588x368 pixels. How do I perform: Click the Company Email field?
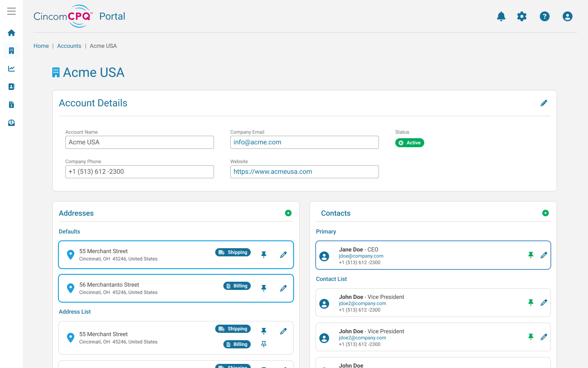point(305,142)
